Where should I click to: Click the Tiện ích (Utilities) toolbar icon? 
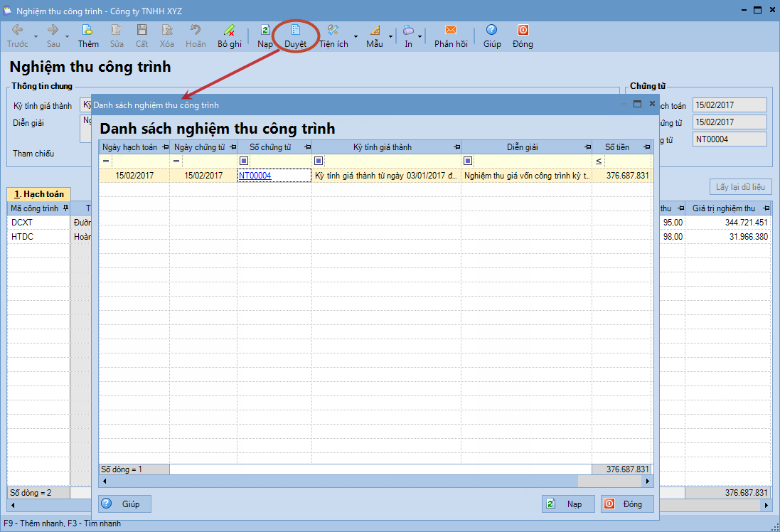point(333,31)
